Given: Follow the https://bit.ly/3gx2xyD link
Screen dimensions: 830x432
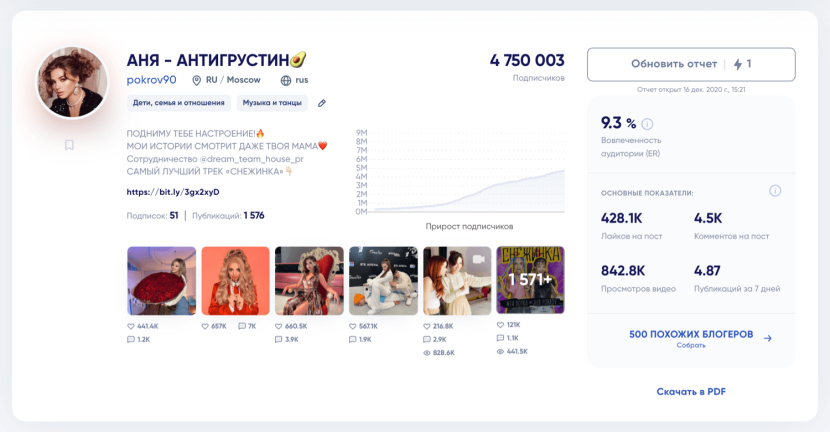Looking at the screenshot, I should 173,192.
